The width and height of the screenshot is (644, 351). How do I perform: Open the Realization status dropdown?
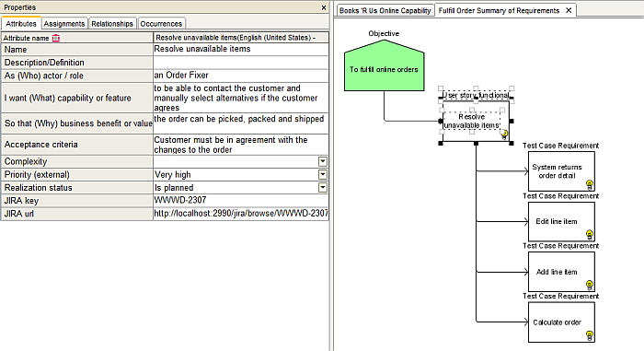[x=323, y=188]
